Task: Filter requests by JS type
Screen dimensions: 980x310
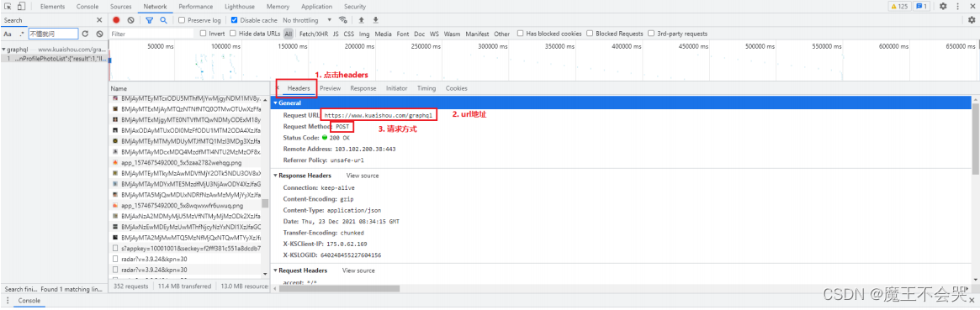Action: point(336,34)
